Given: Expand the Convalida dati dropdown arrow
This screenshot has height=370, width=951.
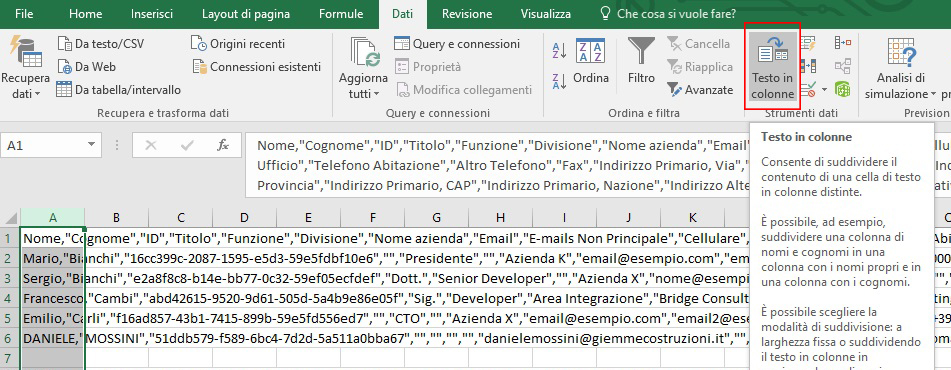Looking at the screenshot, I should 824,90.
